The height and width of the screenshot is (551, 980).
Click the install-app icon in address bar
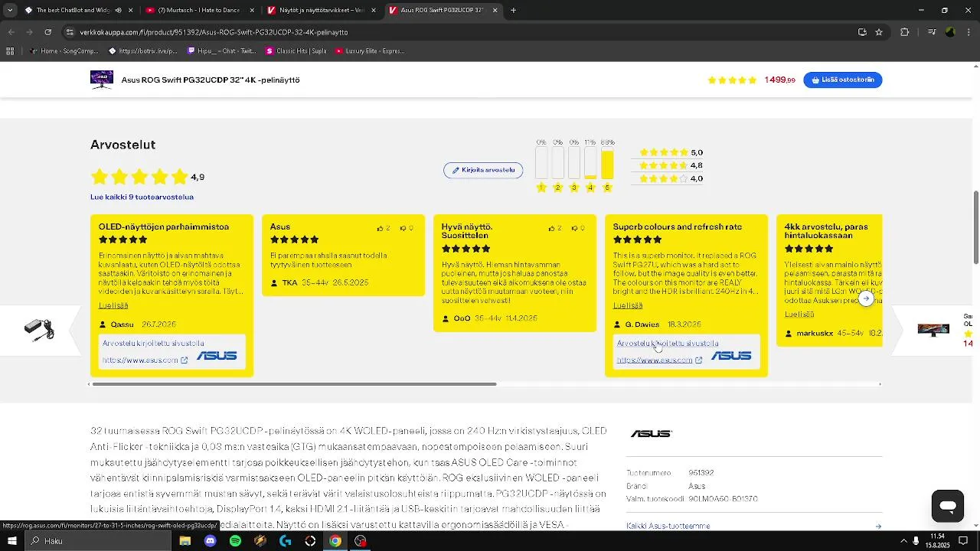862,32
